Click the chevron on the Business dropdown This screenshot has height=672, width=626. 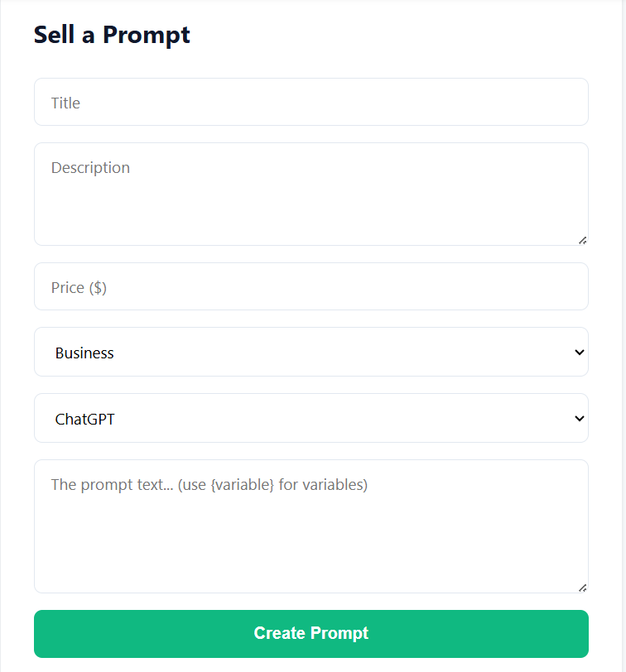coord(580,352)
